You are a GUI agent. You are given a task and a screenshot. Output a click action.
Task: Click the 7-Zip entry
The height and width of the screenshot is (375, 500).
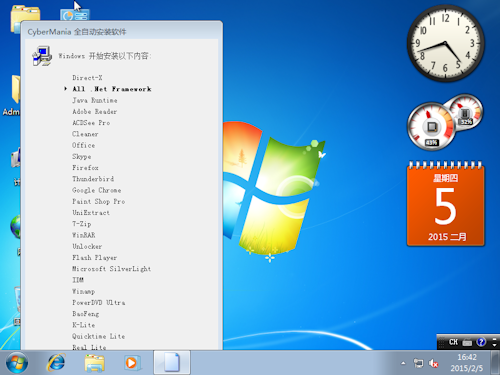tap(82, 224)
